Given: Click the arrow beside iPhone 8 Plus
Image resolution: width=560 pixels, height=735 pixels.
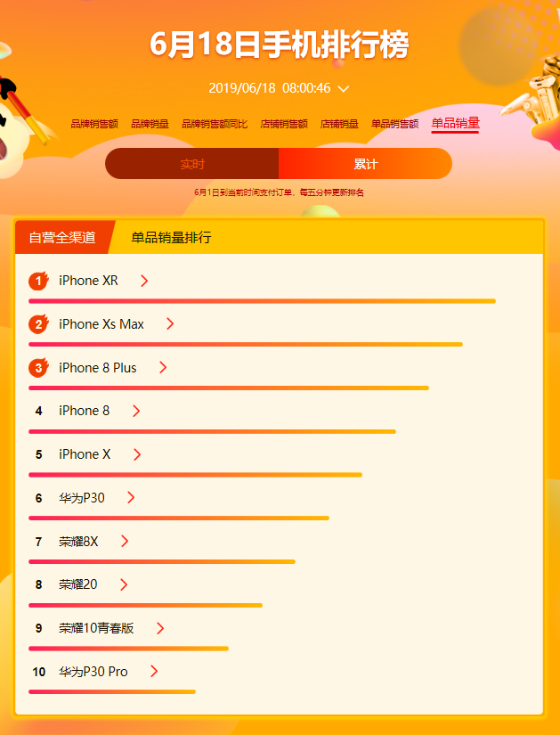Looking at the screenshot, I should click(163, 367).
